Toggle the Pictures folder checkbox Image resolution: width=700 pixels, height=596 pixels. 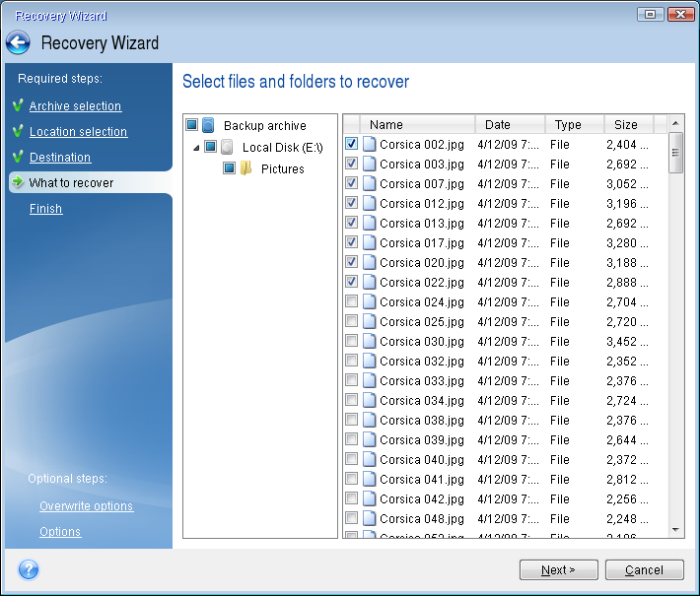[229, 168]
